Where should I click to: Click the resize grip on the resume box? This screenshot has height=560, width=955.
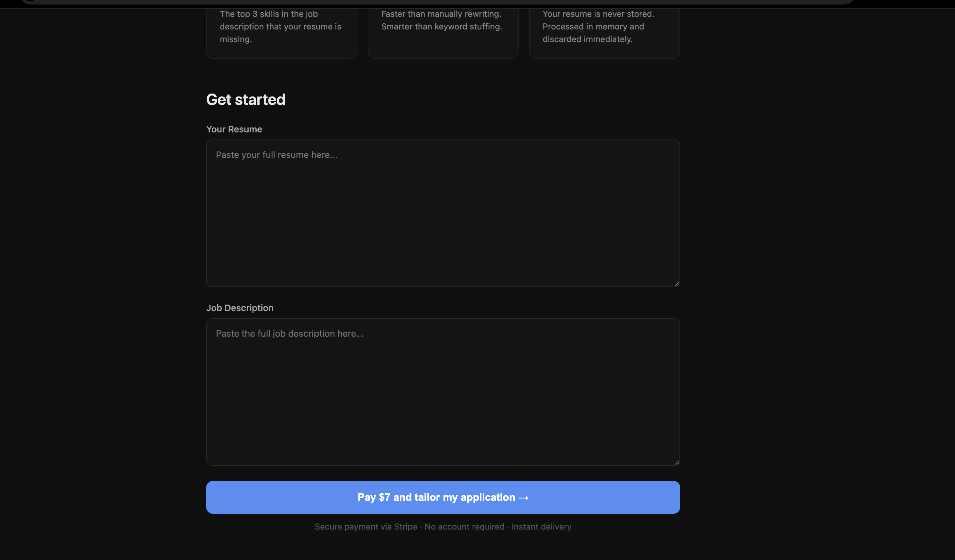point(677,284)
